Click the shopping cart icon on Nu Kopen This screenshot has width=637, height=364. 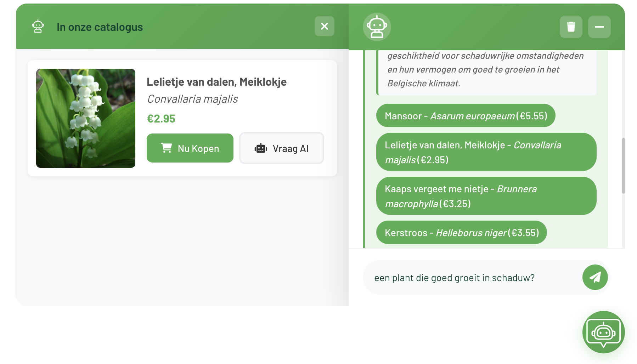point(166,148)
